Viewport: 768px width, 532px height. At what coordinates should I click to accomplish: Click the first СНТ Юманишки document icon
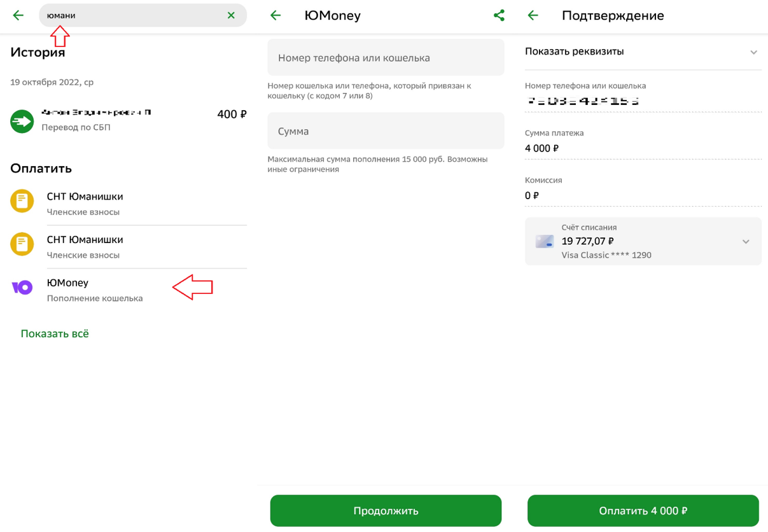22,201
